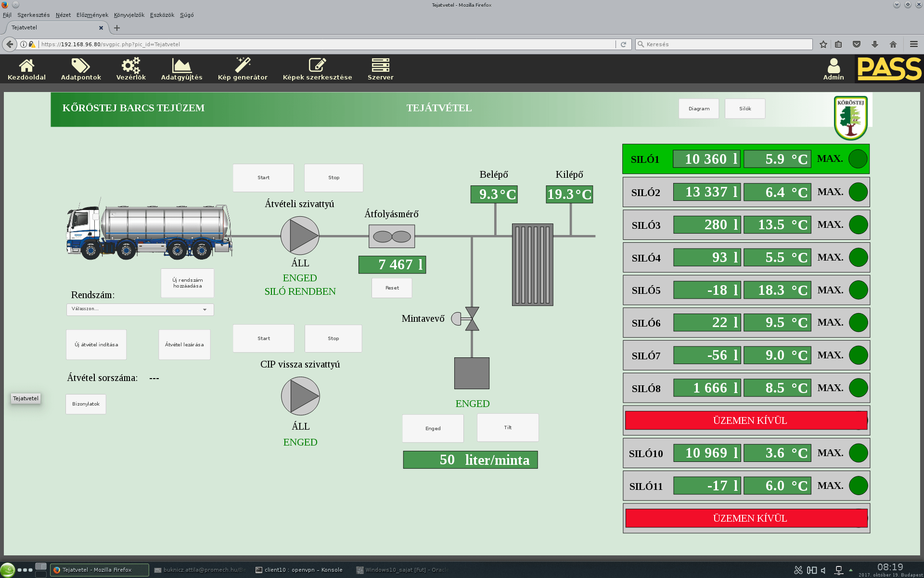The image size is (924, 578).
Task: Open the Könyvjelzők menu
Action: (x=129, y=15)
